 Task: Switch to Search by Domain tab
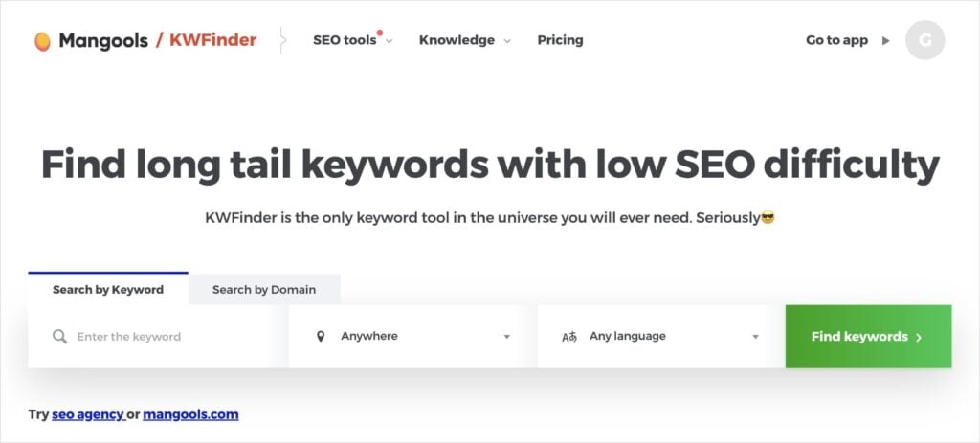click(264, 289)
